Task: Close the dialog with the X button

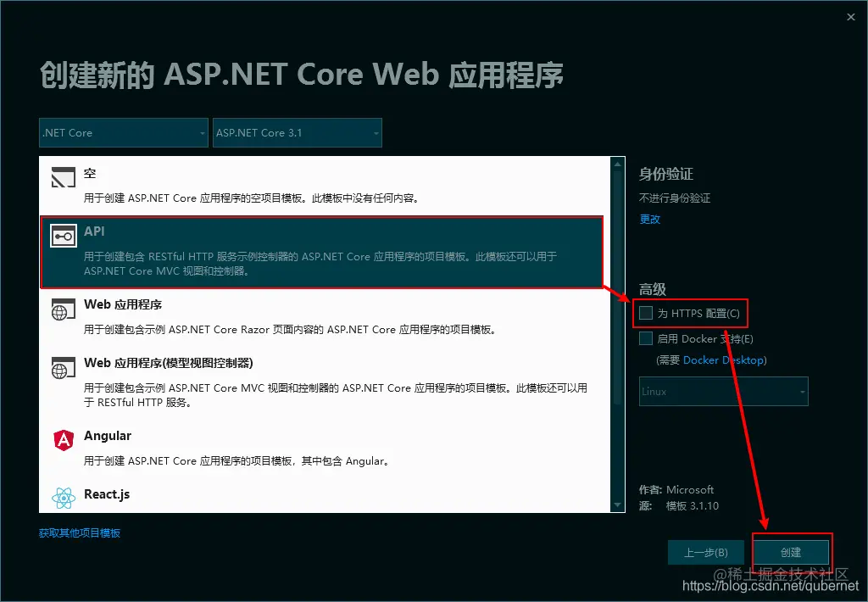Action: [x=851, y=17]
